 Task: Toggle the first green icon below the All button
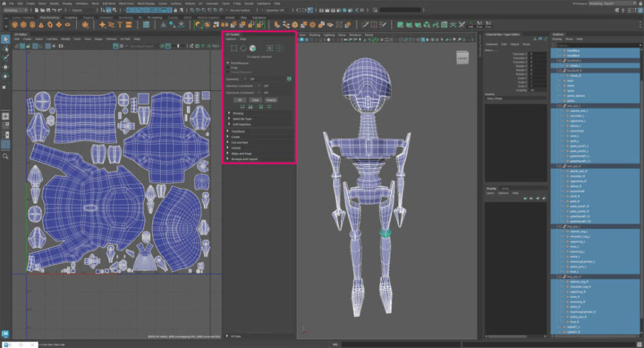click(242, 107)
